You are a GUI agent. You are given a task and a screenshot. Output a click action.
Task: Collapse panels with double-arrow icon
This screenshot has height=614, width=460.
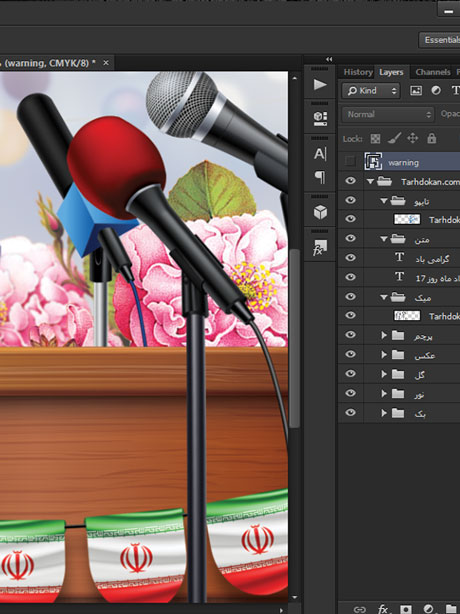coord(329,59)
